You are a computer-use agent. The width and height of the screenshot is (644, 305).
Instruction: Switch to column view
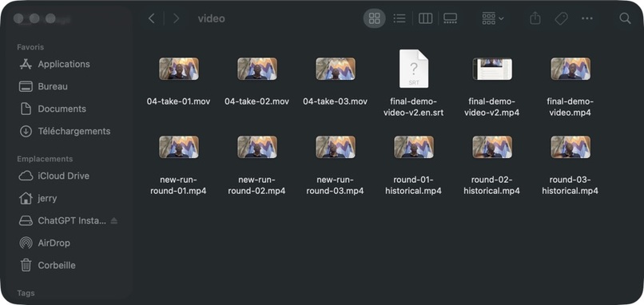click(425, 18)
